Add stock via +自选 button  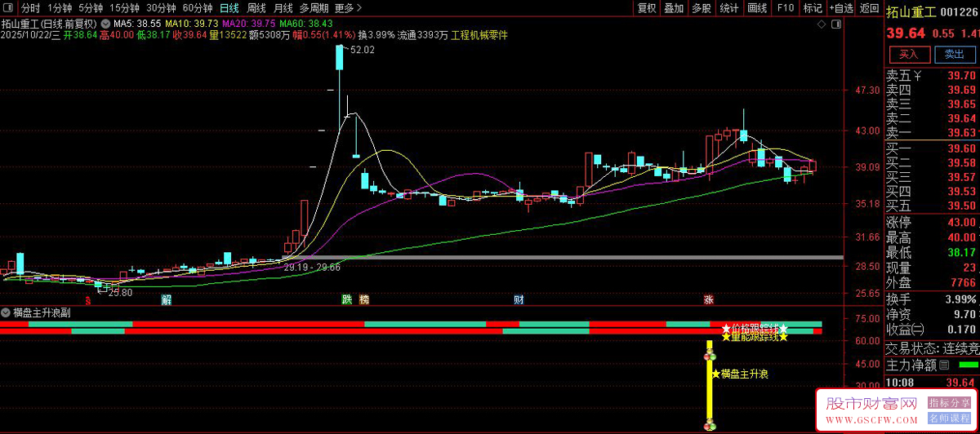[842, 8]
